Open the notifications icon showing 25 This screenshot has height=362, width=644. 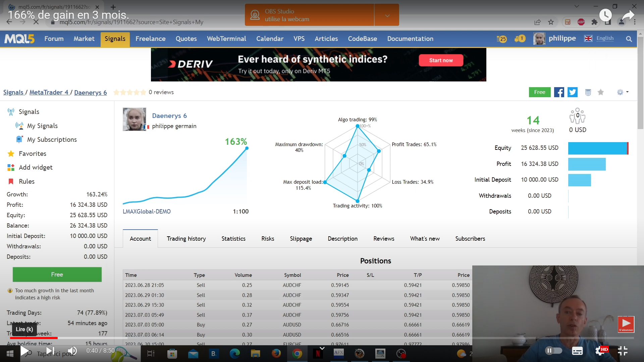(x=502, y=39)
